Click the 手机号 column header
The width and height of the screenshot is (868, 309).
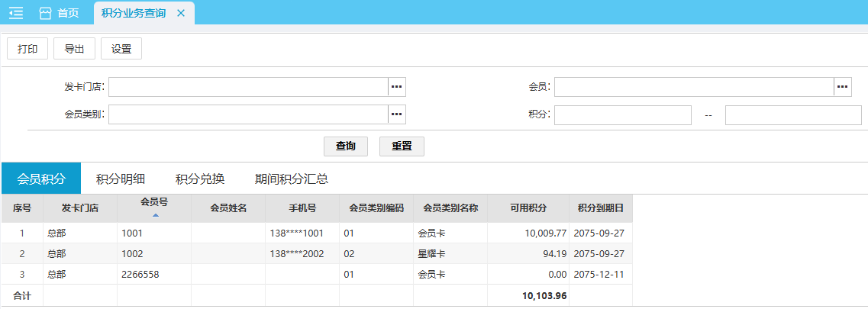303,208
